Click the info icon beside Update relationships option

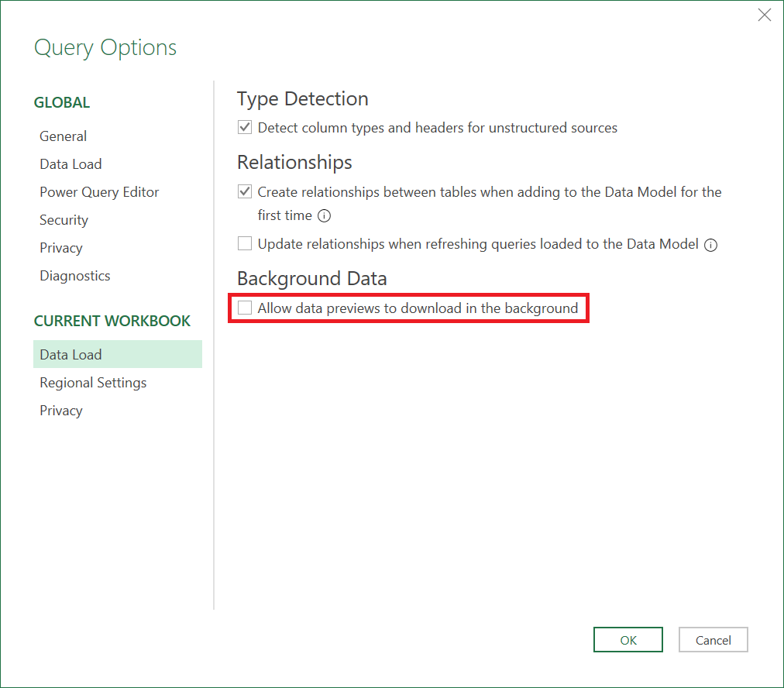(710, 244)
